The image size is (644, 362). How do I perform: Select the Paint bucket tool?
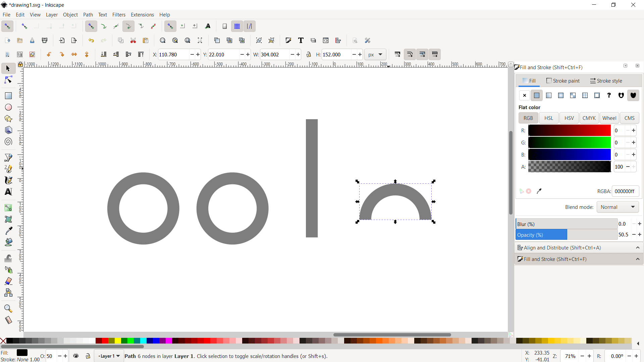click(8, 242)
